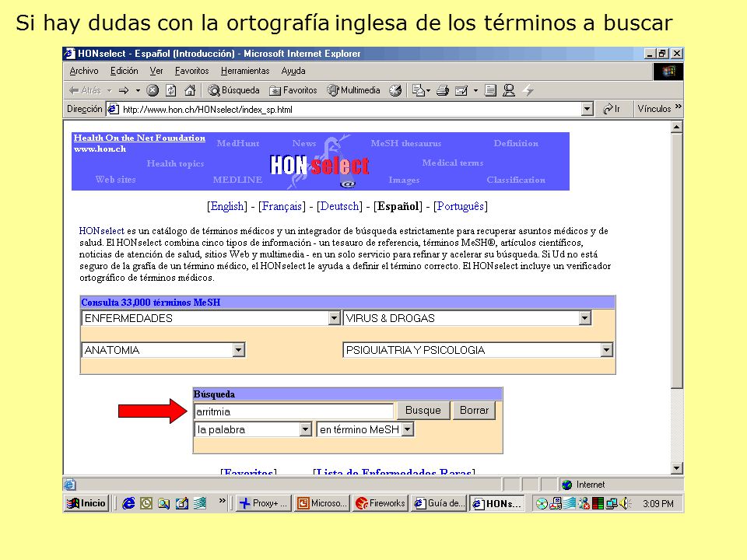Switch language to Français

pos(282,206)
